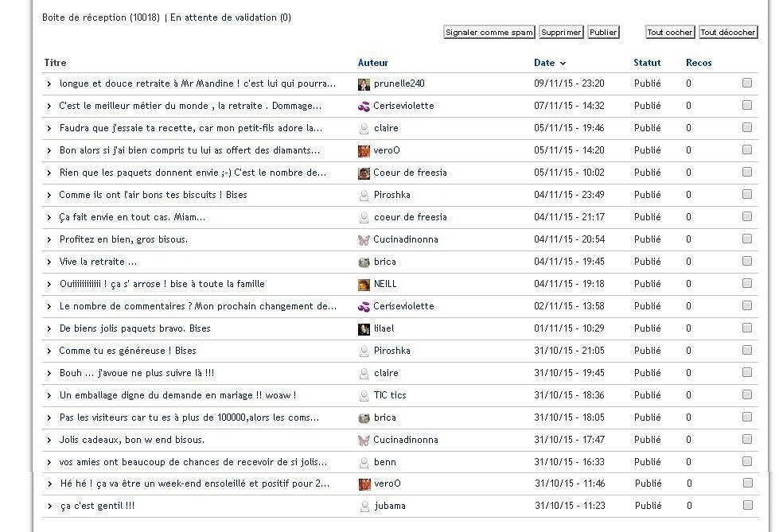Click NEILL's avatar icon
This screenshot has width=779, height=532.
tap(364, 285)
